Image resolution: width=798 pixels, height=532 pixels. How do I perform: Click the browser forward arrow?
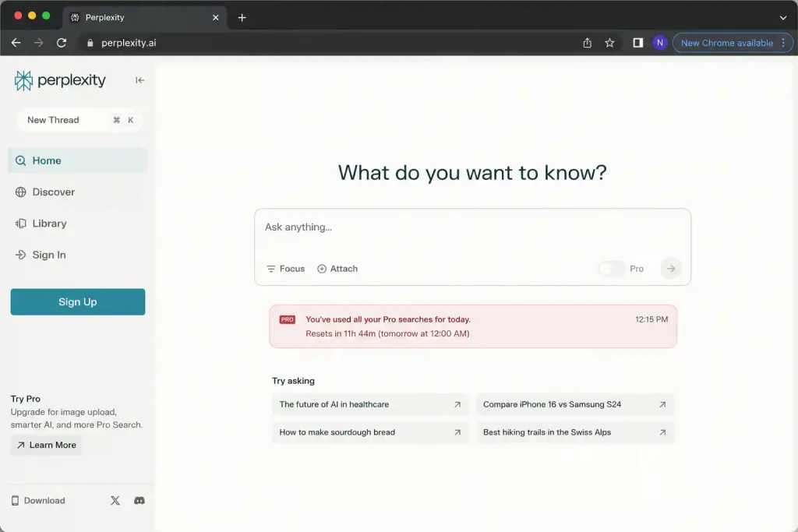click(x=39, y=43)
